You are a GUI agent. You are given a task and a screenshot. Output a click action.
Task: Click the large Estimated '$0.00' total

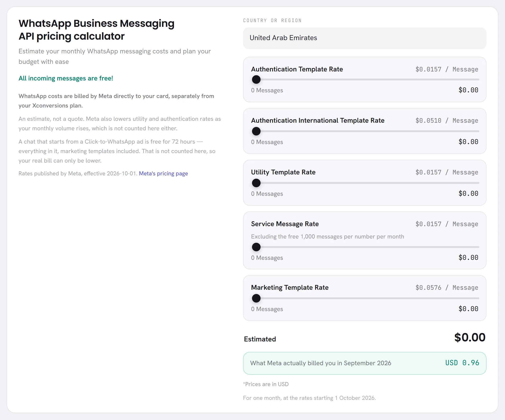(x=470, y=337)
